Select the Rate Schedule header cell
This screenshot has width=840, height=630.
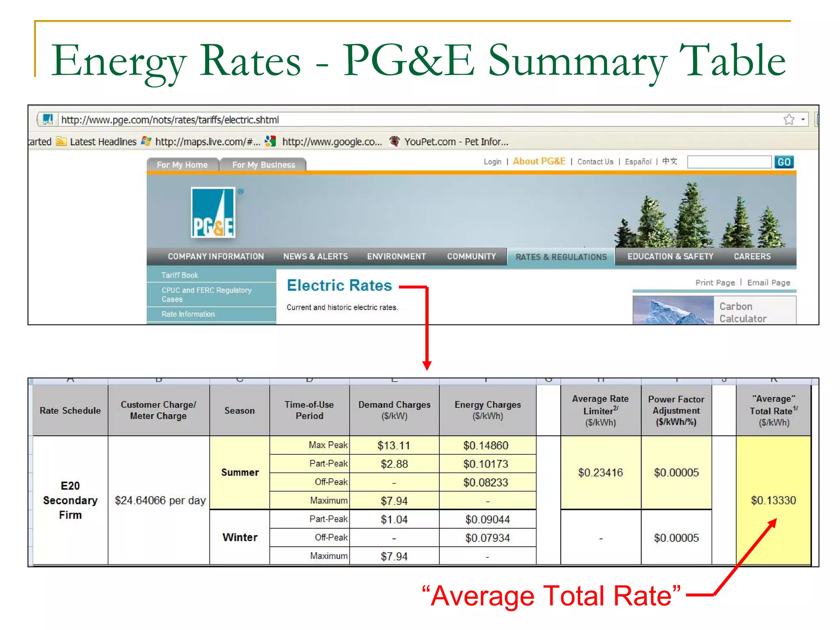tap(70, 410)
